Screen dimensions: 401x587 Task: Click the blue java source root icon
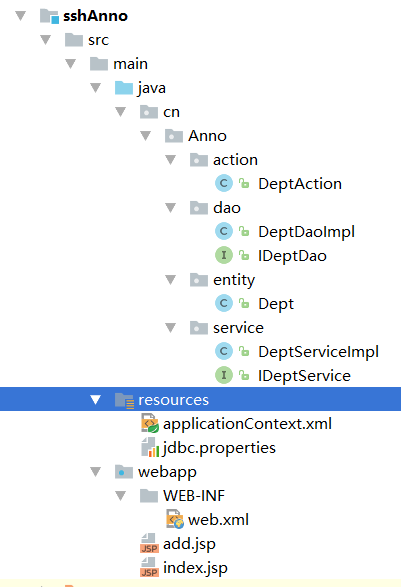(124, 88)
